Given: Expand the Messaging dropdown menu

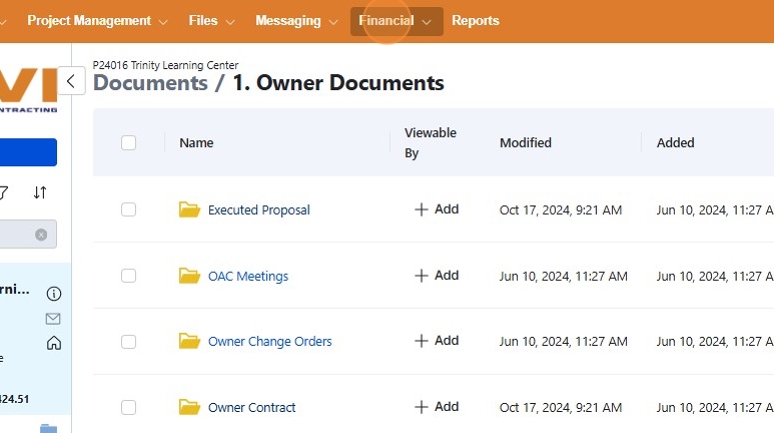Looking at the screenshot, I should coord(296,21).
